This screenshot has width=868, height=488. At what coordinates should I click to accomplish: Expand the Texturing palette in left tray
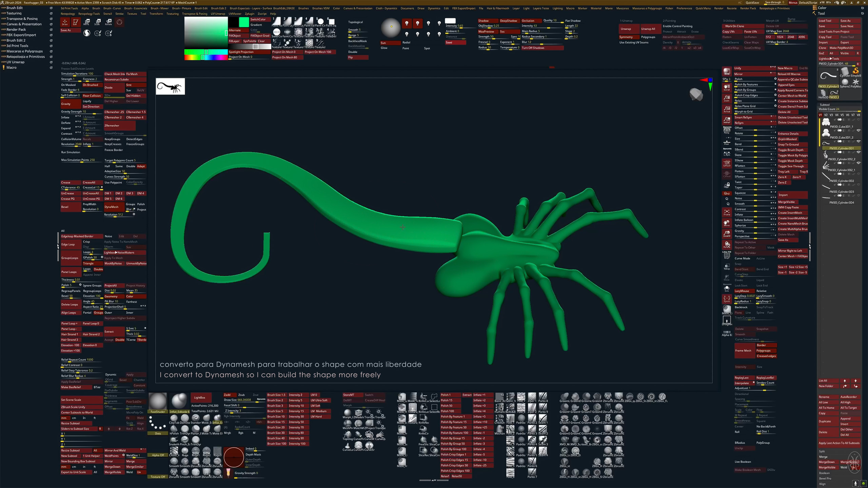(14, 13)
